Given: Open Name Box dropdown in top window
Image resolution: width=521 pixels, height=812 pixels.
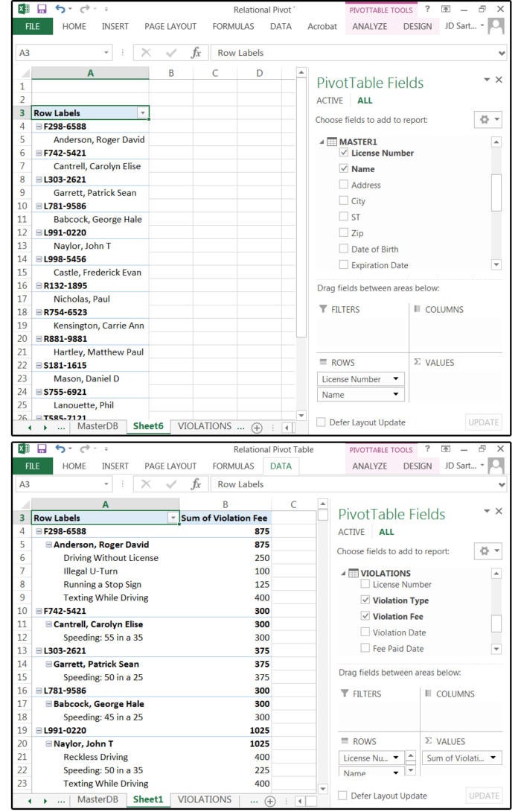Looking at the screenshot, I should pos(106,52).
